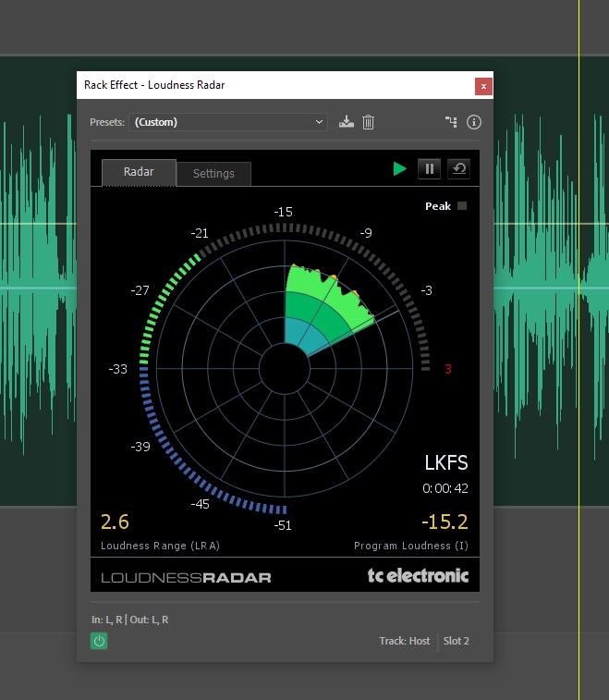Toggle the effect power state button

tap(99, 641)
